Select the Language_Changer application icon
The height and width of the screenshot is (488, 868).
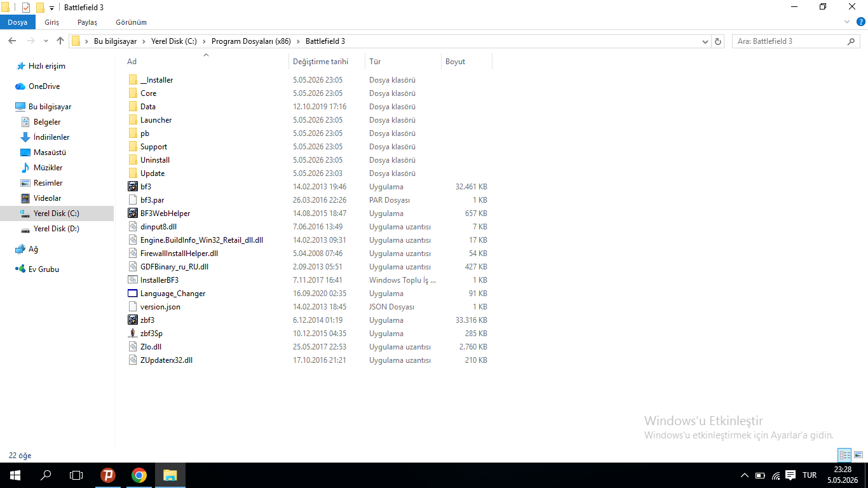[x=133, y=294]
